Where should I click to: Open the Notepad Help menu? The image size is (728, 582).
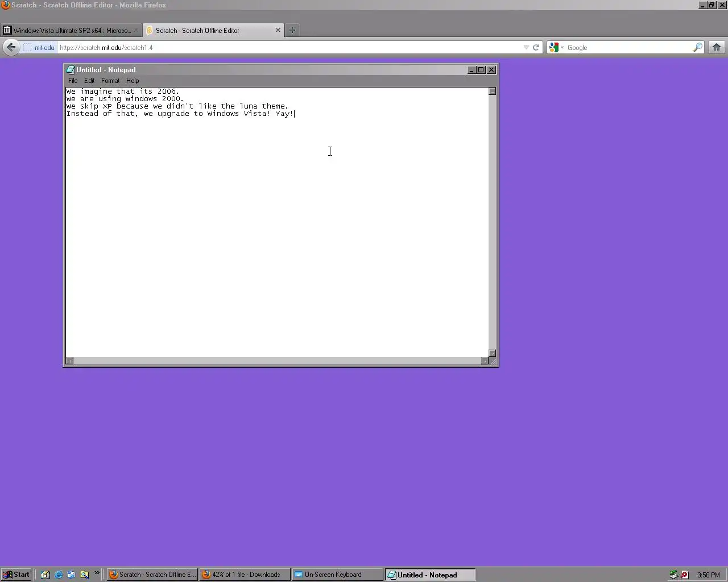coord(133,81)
